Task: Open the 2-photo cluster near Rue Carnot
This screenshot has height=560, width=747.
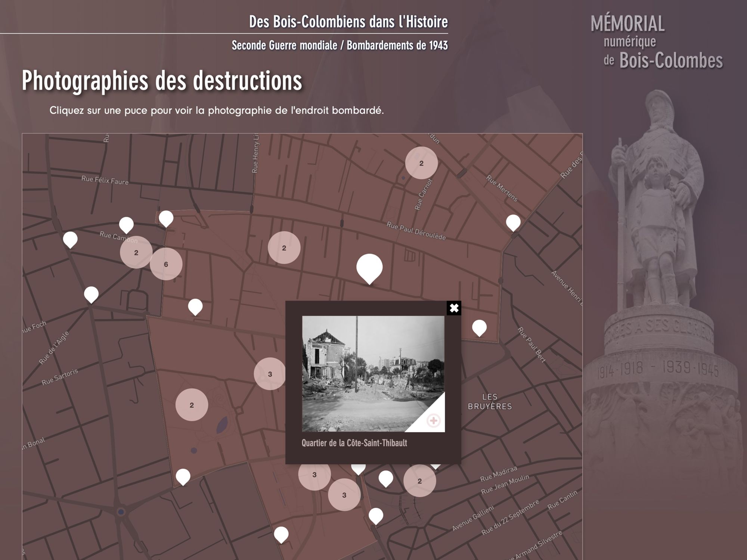Action: point(421,163)
